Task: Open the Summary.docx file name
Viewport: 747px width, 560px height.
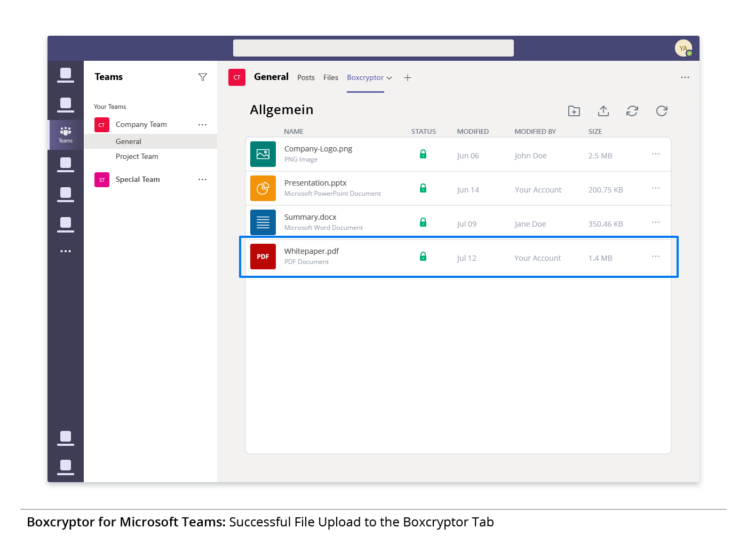Action: pyautogui.click(x=311, y=217)
